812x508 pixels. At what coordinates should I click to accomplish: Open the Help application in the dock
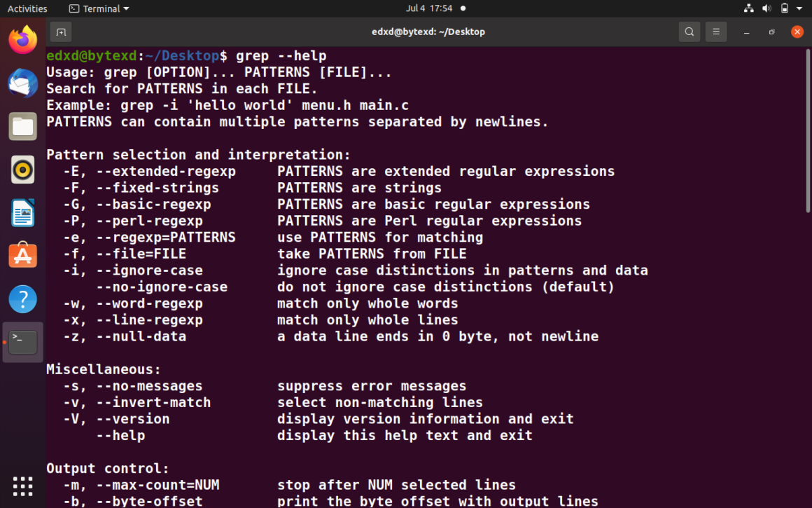22,298
